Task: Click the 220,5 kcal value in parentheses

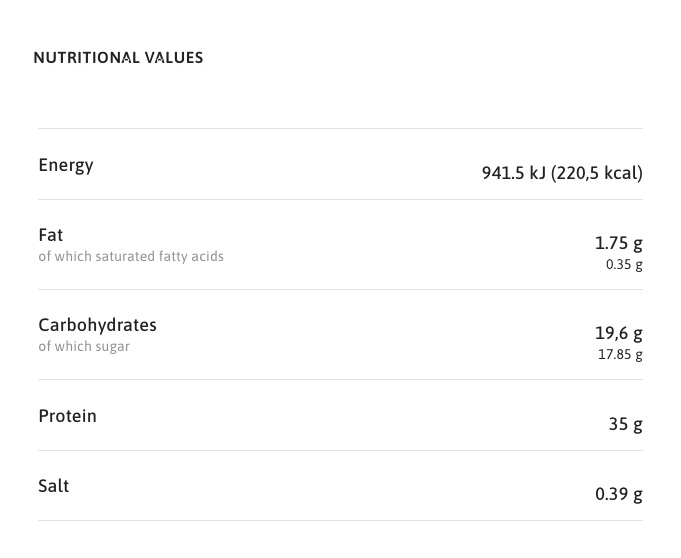Action: click(x=597, y=173)
